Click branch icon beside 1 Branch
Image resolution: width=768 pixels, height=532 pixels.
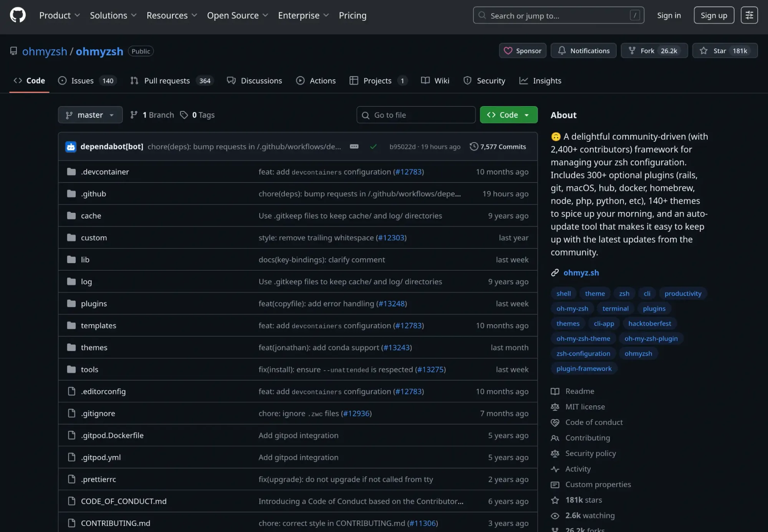134,115
